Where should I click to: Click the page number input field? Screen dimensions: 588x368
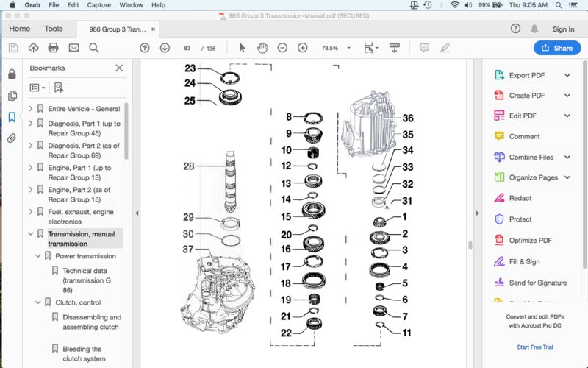point(187,48)
